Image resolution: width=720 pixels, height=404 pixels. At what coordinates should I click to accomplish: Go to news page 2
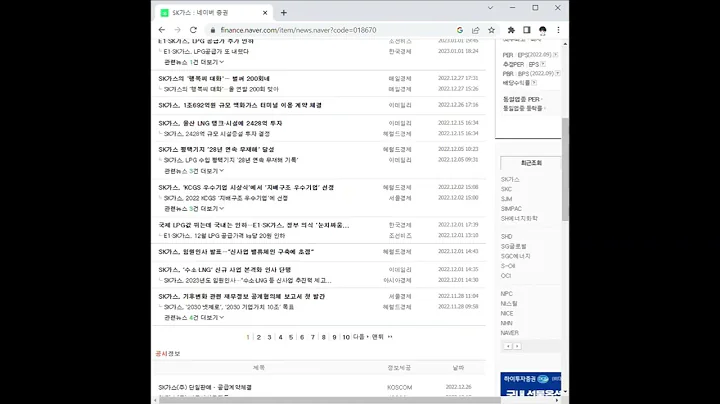259,337
